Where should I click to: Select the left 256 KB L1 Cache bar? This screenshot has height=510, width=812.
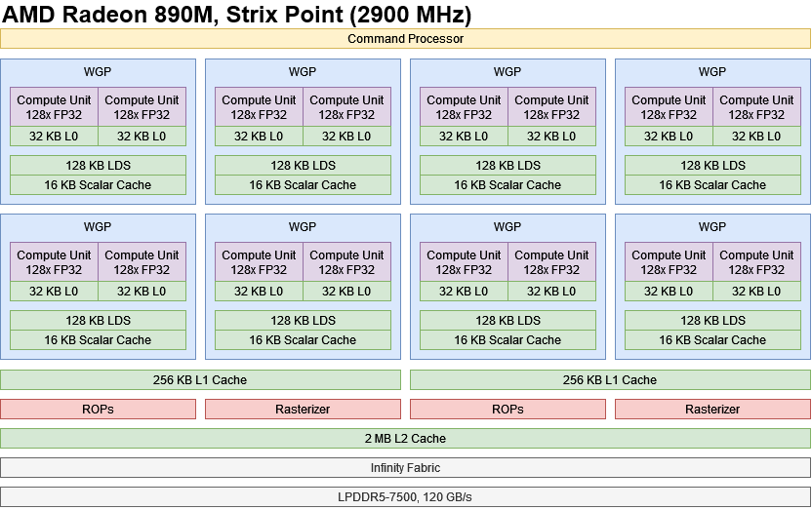click(x=200, y=380)
